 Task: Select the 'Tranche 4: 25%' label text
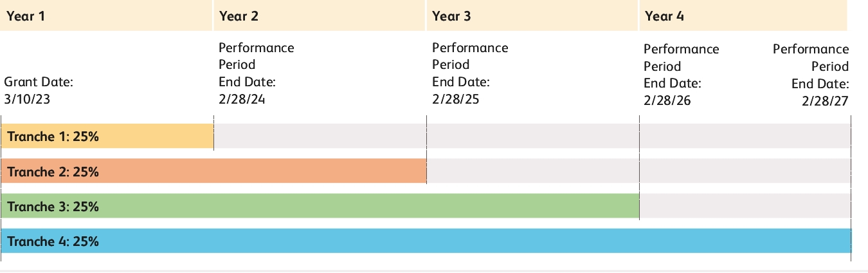click(x=53, y=241)
